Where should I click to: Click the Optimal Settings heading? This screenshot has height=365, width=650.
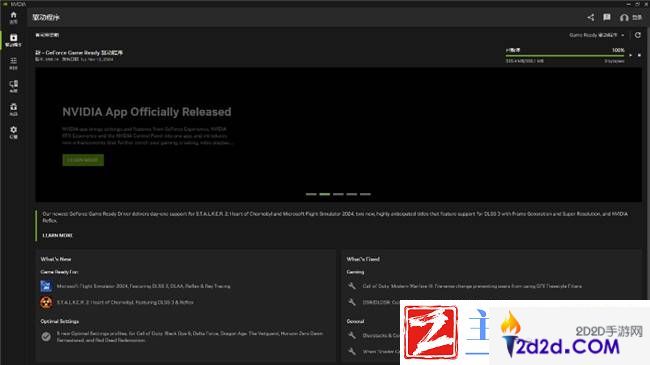(60, 321)
